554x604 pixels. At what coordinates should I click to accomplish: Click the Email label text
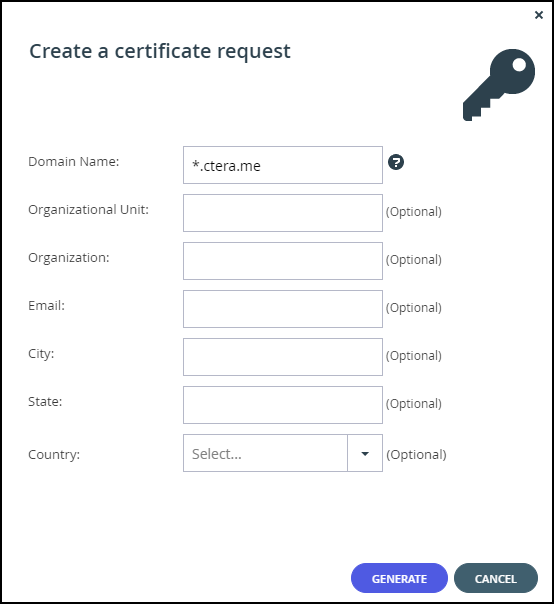(46, 305)
